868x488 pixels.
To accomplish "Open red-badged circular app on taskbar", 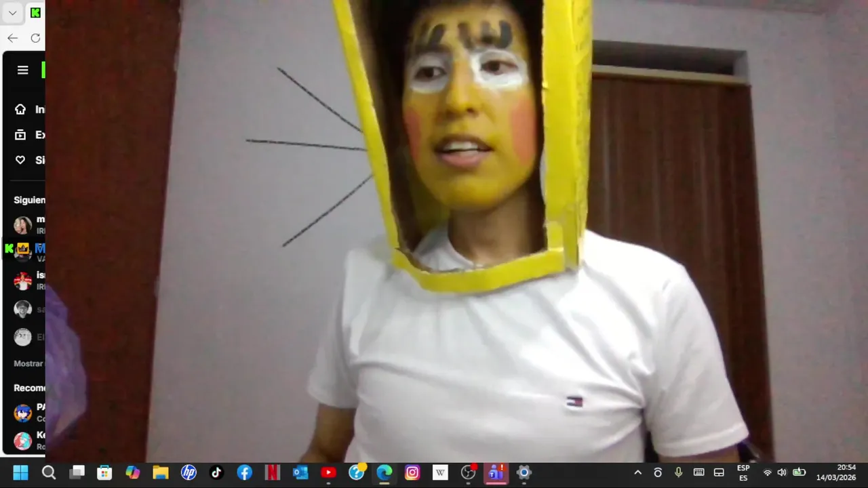I will (468, 472).
